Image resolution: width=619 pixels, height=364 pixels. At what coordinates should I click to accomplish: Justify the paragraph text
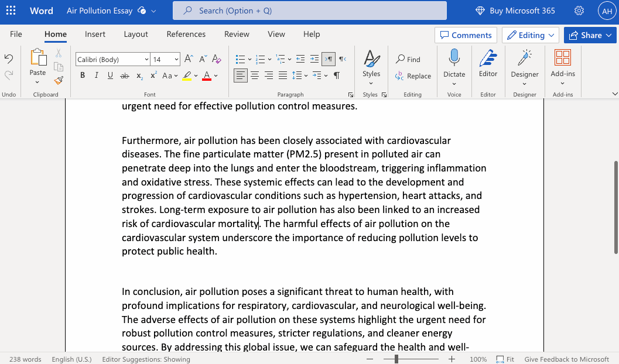point(283,75)
